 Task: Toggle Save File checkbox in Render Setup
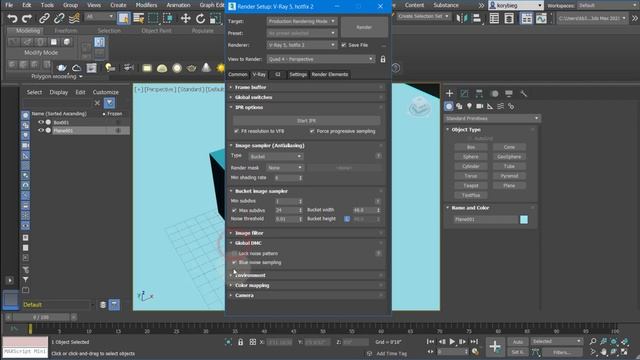click(x=344, y=45)
